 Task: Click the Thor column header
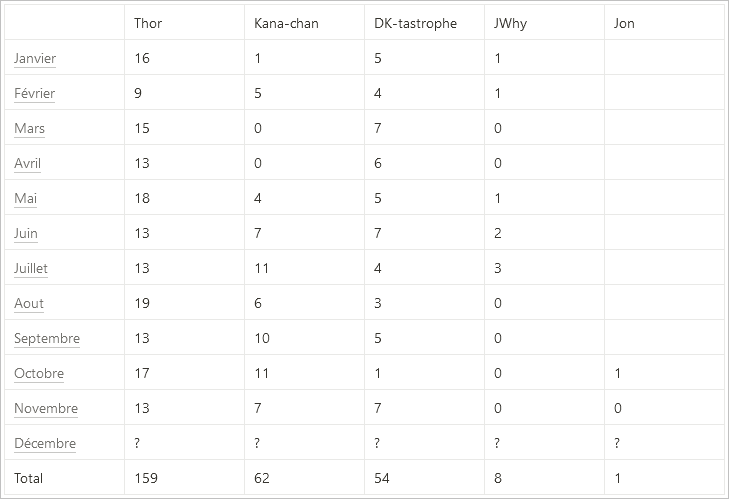pyautogui.click(x=148, y=23)
